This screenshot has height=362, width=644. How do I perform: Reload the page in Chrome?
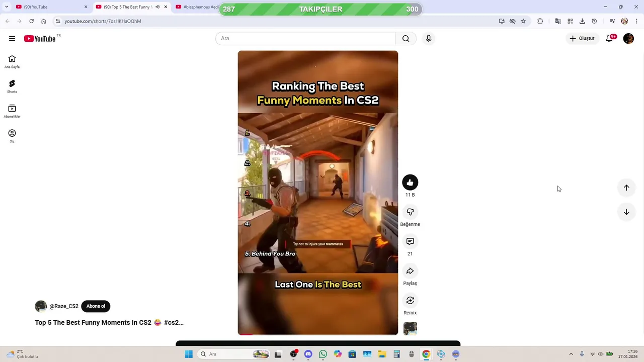click(x=31, y=21)
